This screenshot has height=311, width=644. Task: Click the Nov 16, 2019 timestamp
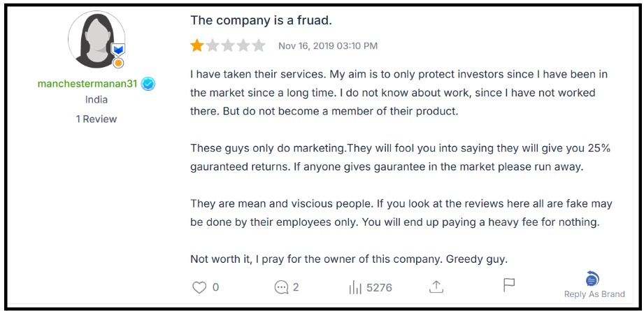tap(328, 46)
